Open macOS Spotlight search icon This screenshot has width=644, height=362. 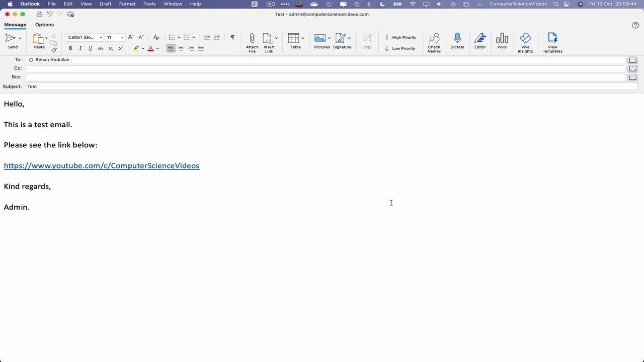coord(556,4)
